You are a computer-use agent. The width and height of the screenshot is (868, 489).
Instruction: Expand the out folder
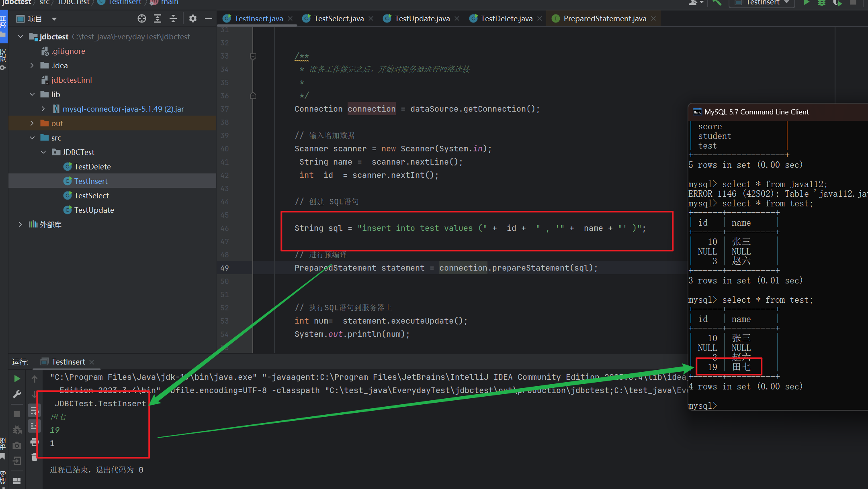point(32,123)
